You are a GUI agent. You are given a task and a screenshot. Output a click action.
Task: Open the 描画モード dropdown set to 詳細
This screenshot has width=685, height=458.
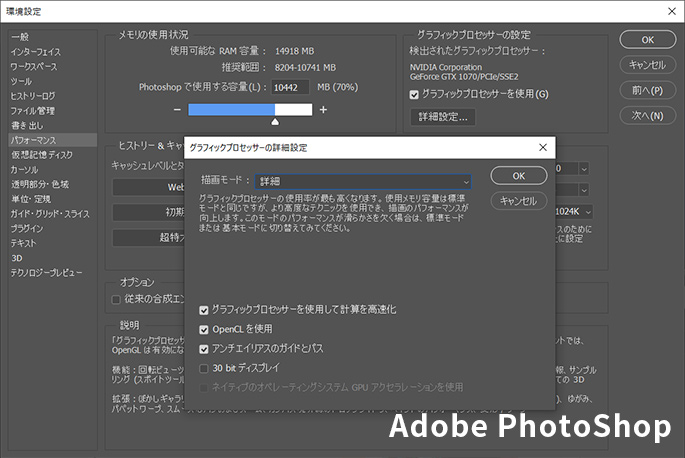(x=363, y=181)
